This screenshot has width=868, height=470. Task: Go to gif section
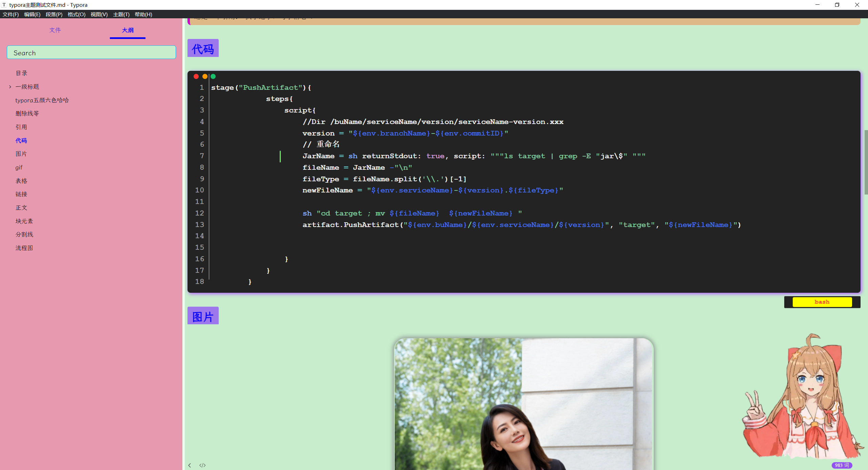pos(19,167)
